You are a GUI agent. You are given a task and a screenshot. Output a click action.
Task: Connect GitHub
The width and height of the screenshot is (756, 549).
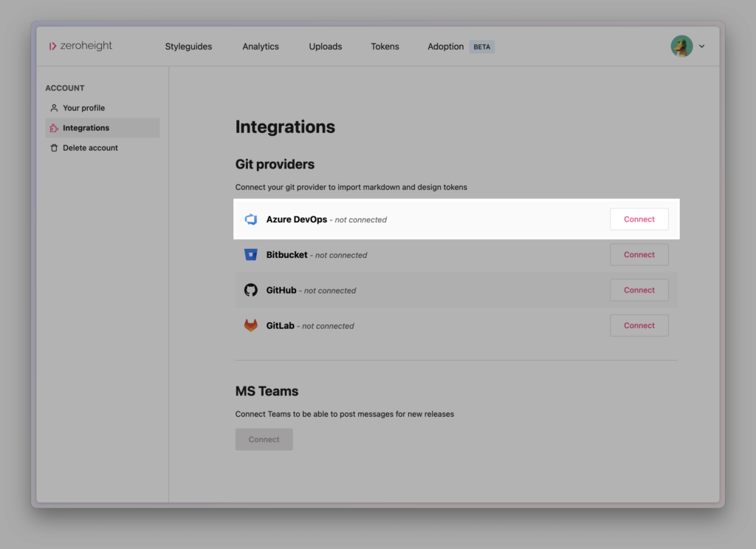click(639, 290)
